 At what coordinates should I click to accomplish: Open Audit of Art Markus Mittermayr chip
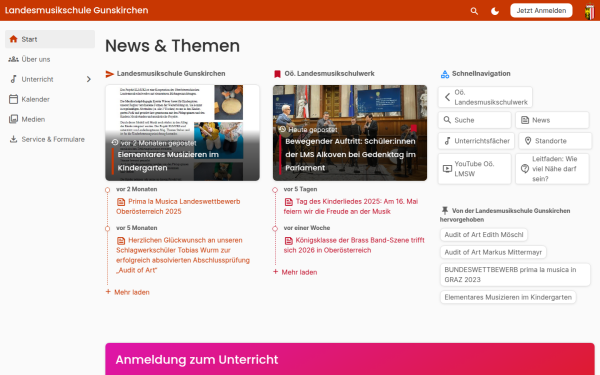pyautogui.click(x=493, y=252)
